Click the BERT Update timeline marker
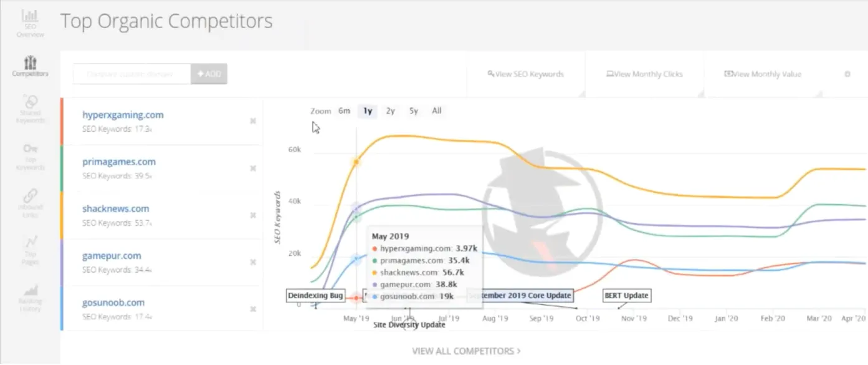Image resolution: width=868 pixels, height=365 pixels. coord(627,296)
